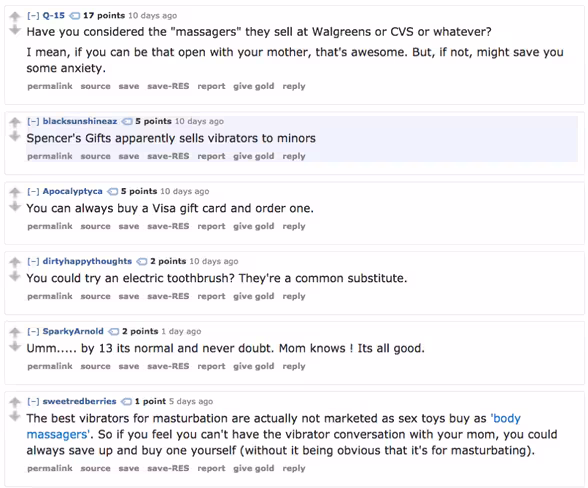This screenshot has height=488, width=588.
Task: Upvote blacksunshineaz's comment
Action: coord(15,122)
